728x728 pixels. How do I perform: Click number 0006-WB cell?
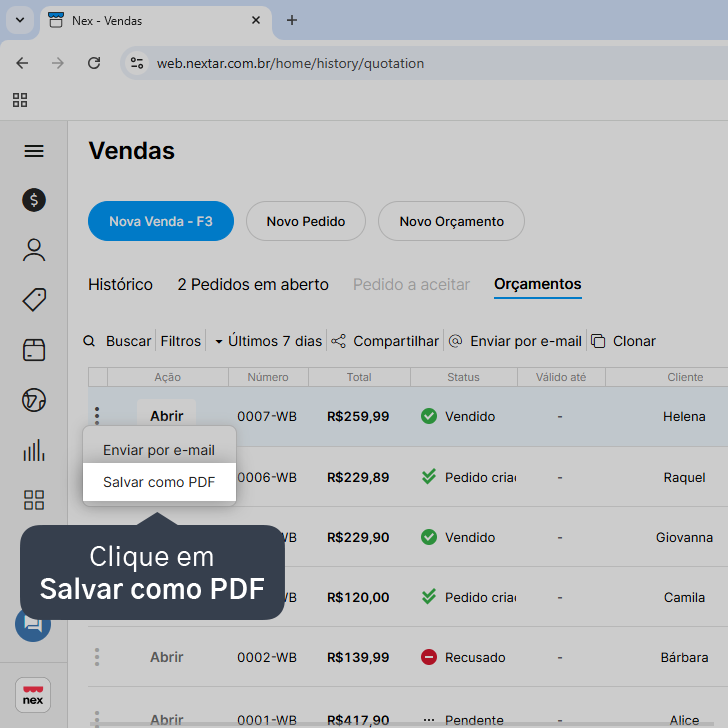(x=267, y=477)
